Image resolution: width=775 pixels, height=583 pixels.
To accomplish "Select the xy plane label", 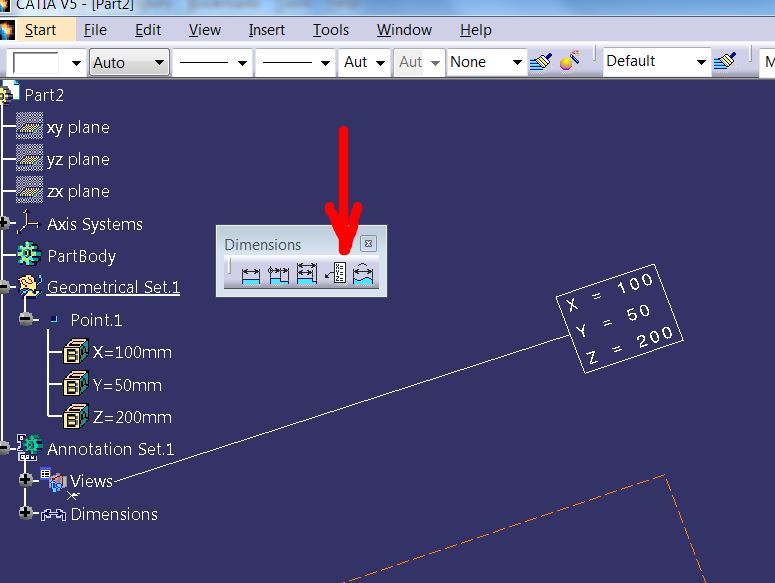I will click(x=78, y=127).
